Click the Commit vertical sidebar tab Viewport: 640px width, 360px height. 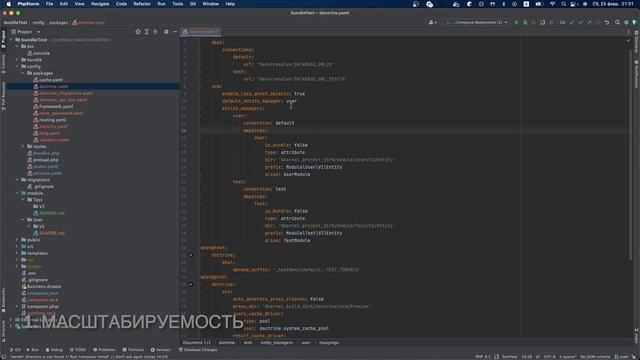tap(3, 64)
